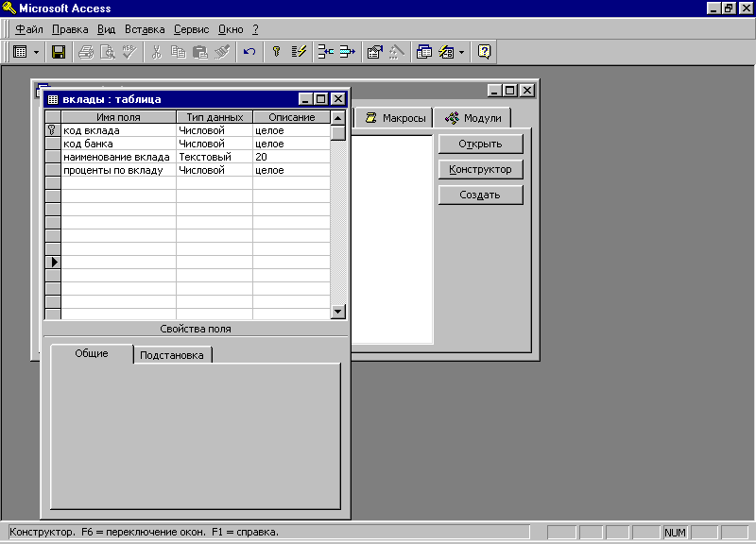Expand the New Object dropdown arrow
Screen dimensions: 756x544
coord(461,52)
